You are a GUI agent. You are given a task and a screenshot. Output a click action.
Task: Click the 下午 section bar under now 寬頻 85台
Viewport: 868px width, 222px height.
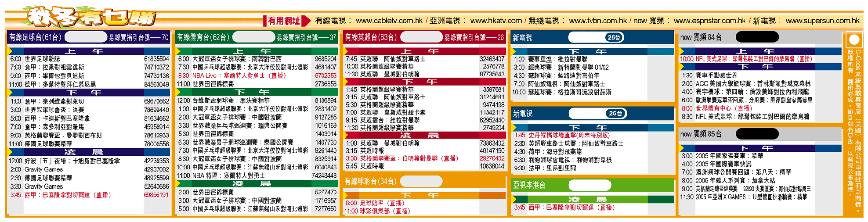(759, 148)
